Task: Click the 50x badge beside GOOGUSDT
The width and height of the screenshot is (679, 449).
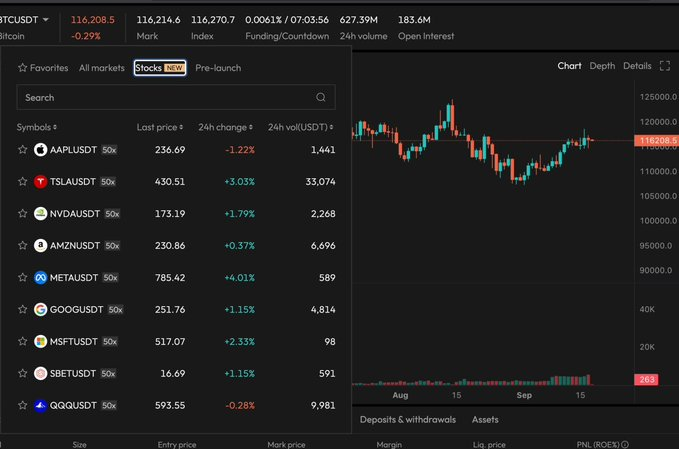Action: point(116,310)
